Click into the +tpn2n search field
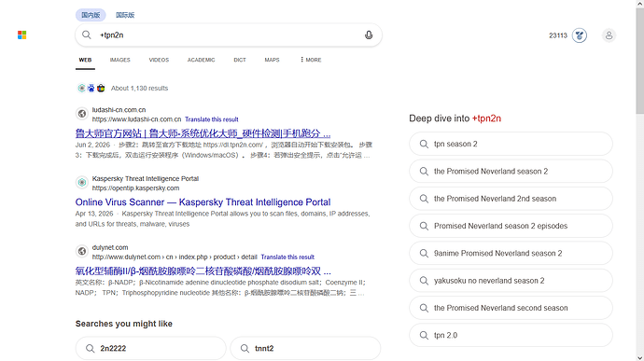 pos(228,35)
